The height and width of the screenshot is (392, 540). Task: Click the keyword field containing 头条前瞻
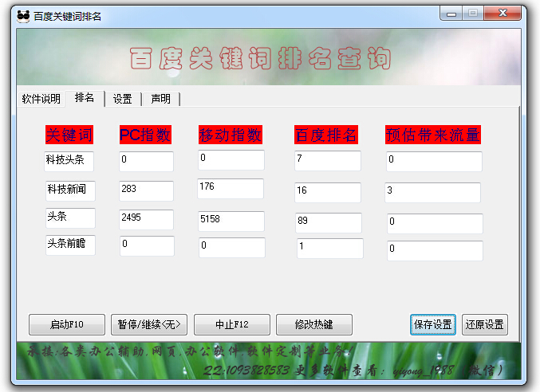click(x=70, y=245)
